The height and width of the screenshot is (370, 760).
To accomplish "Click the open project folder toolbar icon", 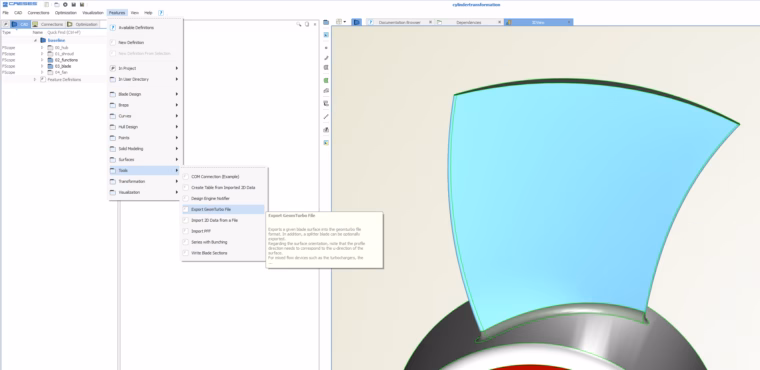I will click(56, 4).
